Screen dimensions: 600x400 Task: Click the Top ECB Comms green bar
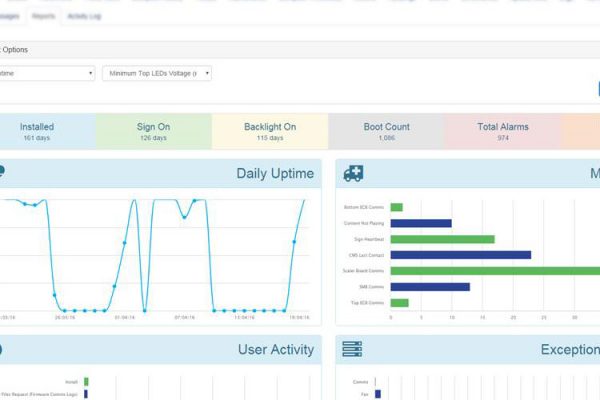399,302
